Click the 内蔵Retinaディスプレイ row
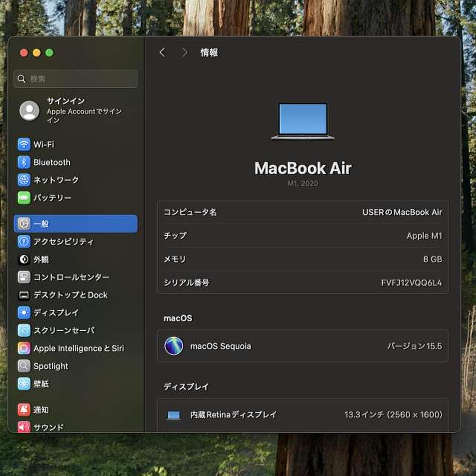476x476 pixels. [x=303, y=415]
